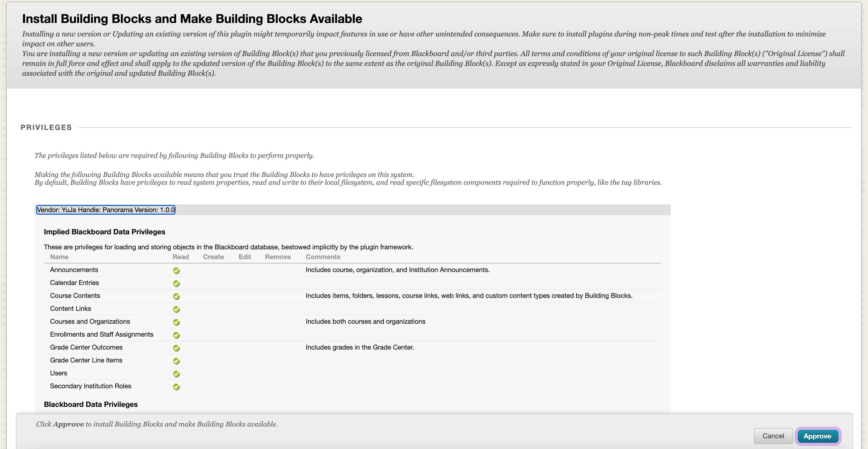
Task: Click Grade Center Line Items checkmark
Action: [x=176, y=361]
